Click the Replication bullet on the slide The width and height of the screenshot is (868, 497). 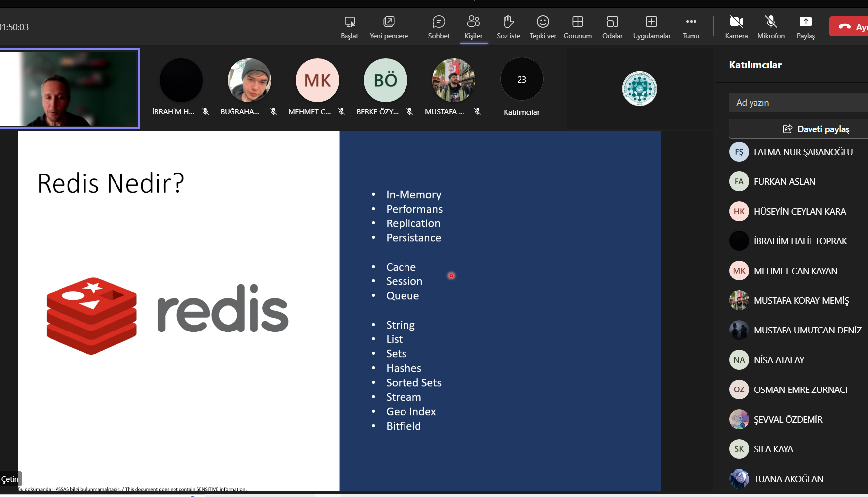pyautogui.click(x=413, y=223)
